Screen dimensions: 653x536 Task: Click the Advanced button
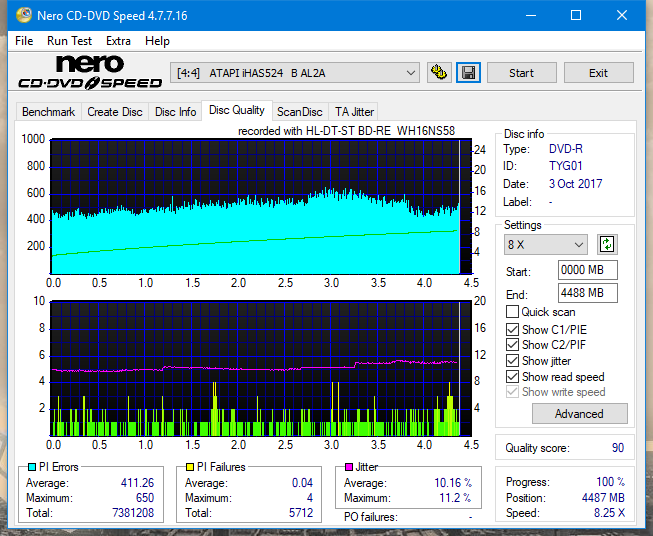[x=579, y=414]
